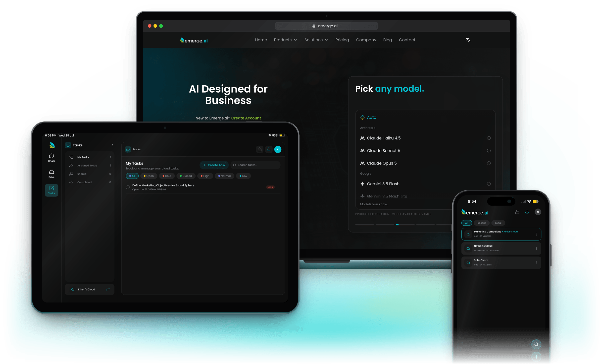The image size is (603, 364).
Task: Open Assigned To Me list
Action: (90, 165)
